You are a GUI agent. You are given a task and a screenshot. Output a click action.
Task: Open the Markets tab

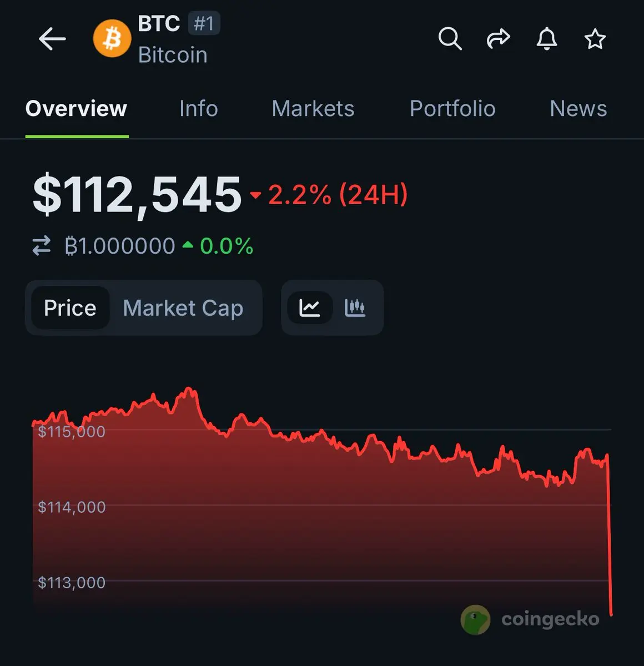click(313, 109)
